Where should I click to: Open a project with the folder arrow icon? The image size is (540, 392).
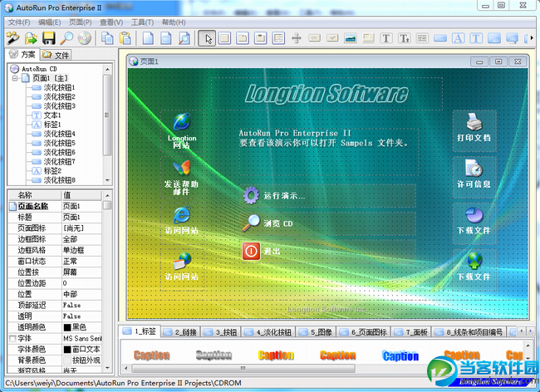[x=31, y=38]
